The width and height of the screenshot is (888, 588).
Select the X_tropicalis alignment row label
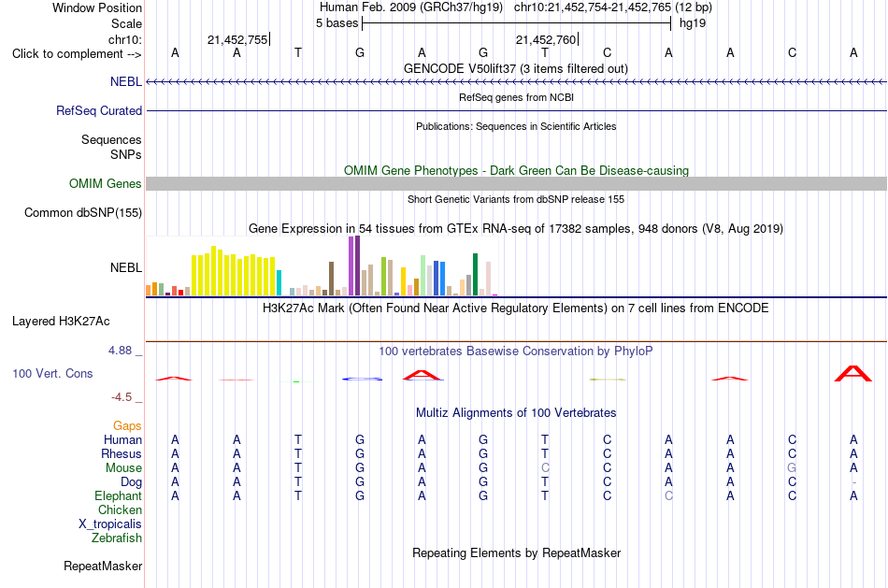tap(110, 524)
